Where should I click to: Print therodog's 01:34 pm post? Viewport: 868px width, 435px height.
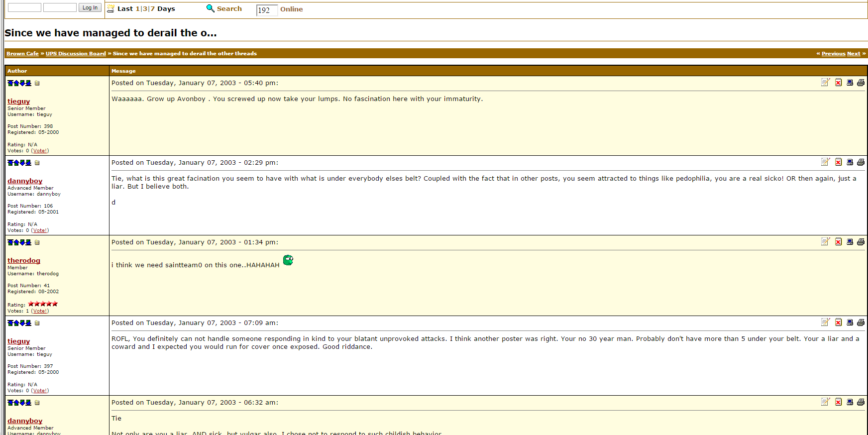click(861, 242)
